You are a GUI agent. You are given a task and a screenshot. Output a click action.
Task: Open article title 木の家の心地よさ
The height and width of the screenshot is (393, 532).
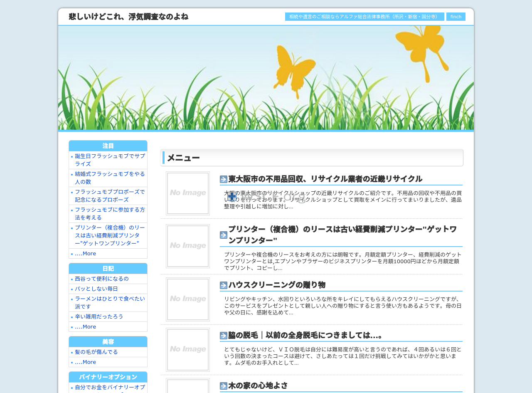coord(258,386)
